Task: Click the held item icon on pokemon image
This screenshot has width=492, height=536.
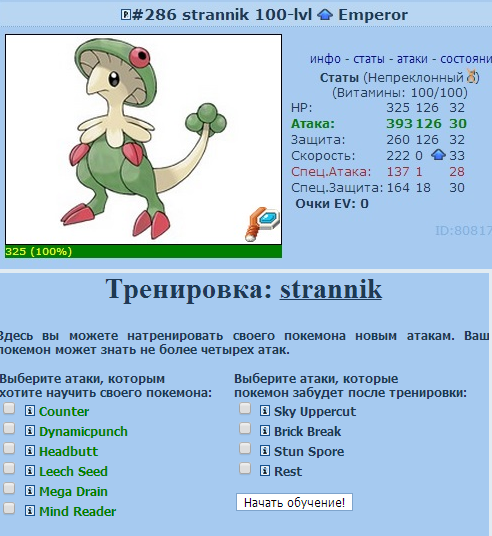Action: (262, 224)
